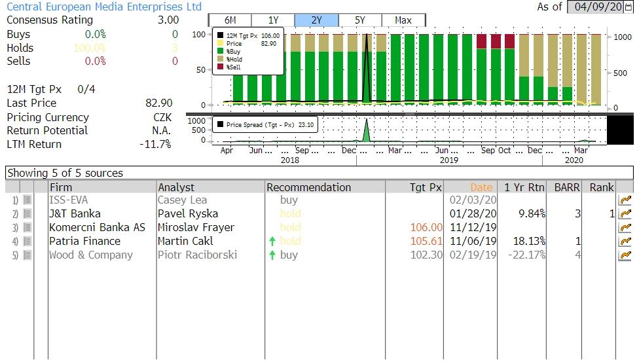Click analyst Pavel Ryska
Viewport: 639px width, 364px height.
[x=188, y=214]
